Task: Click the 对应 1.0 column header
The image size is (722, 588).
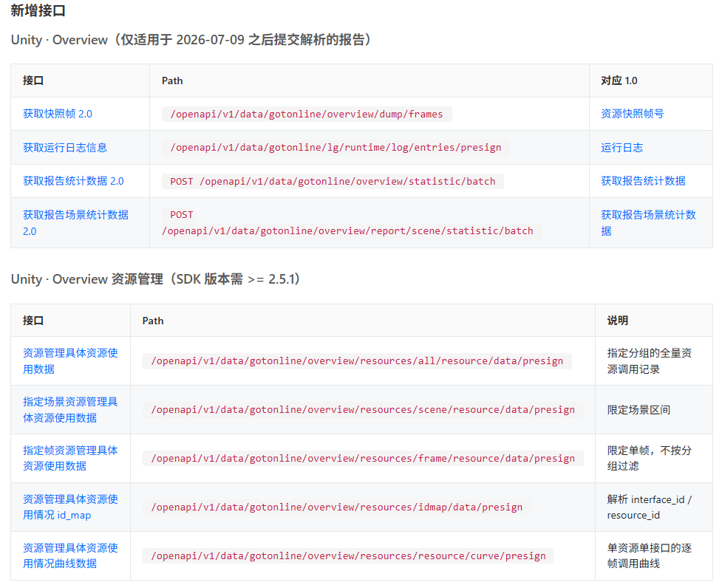Action: click(x=619, y=81)
